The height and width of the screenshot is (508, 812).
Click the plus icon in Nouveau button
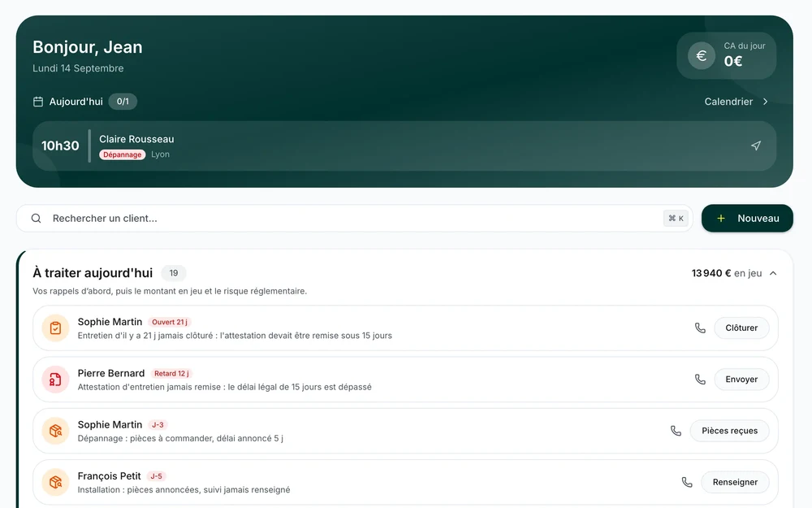pyautogui.click(x=720, y=218)
